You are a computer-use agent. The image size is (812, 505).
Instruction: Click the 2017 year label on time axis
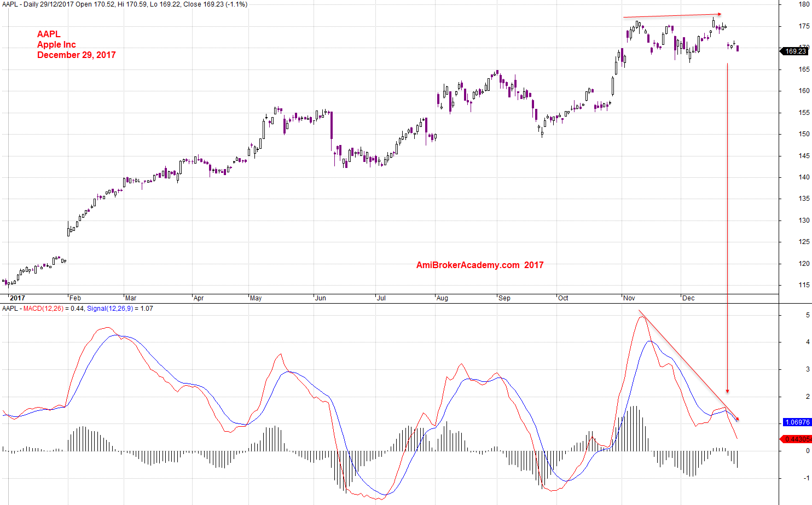click(18, 298)
